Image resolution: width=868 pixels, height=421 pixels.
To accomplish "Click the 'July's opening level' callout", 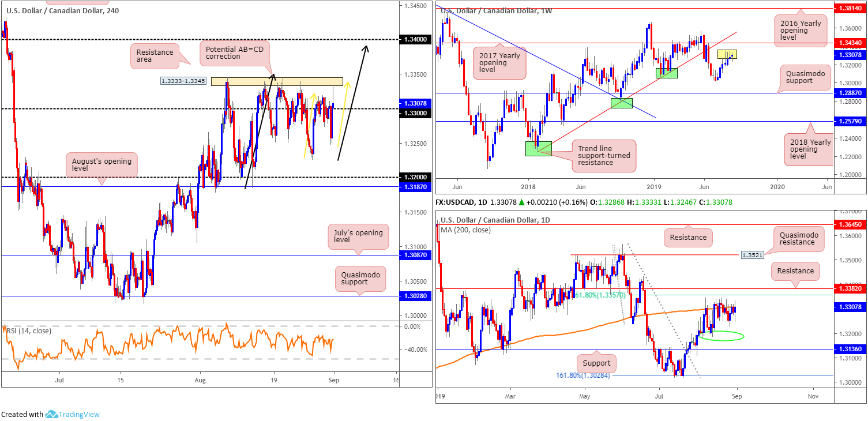I will 358,238.
